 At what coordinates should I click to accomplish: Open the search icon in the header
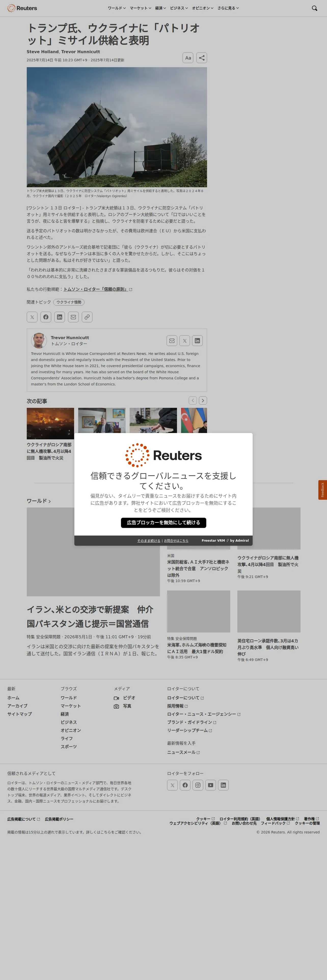[x=315, y=8]
